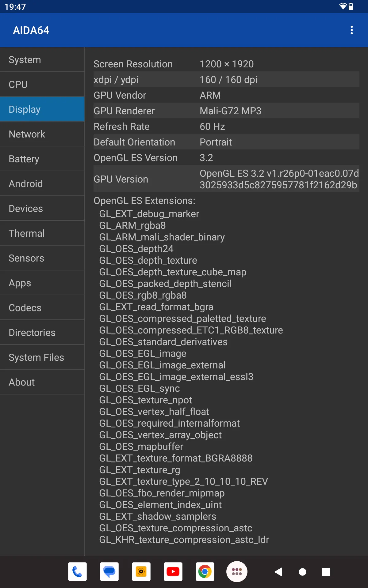
Task: Open the app drawer grid icon
Action: pos(237,571)
